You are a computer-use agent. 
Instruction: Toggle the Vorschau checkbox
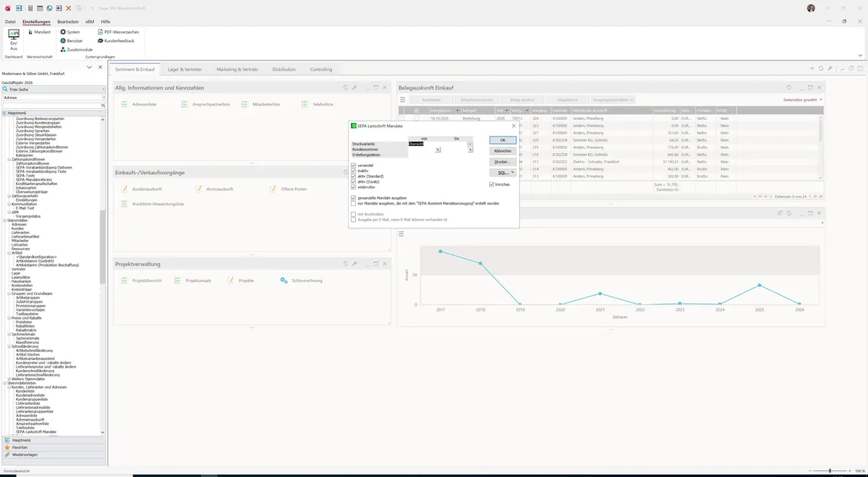[x=492, y=184]
